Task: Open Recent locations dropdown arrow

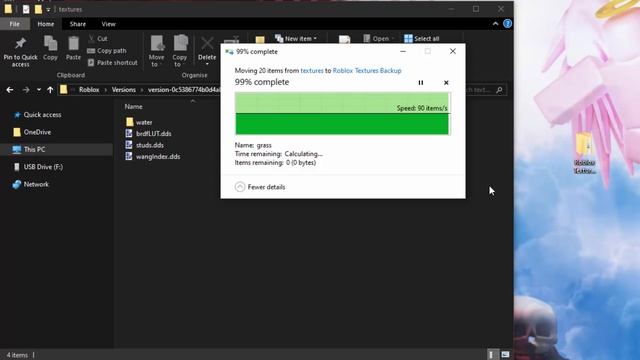Action: pyautogui.click(x=38, y=90)
